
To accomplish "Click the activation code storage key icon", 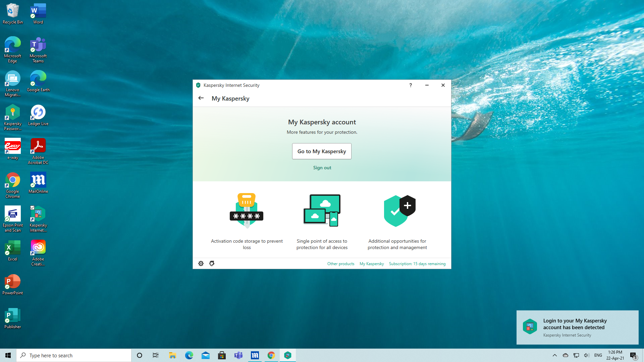I will point(247,210).
